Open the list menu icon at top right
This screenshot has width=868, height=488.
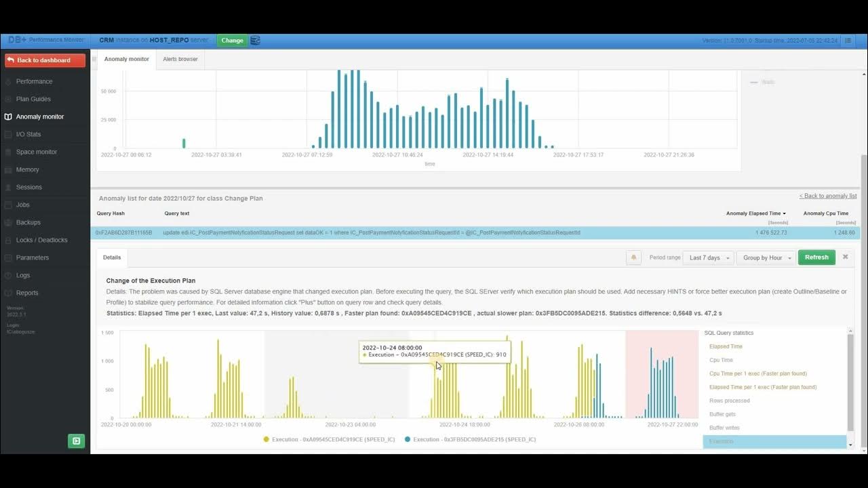click(x=848, y=41)
